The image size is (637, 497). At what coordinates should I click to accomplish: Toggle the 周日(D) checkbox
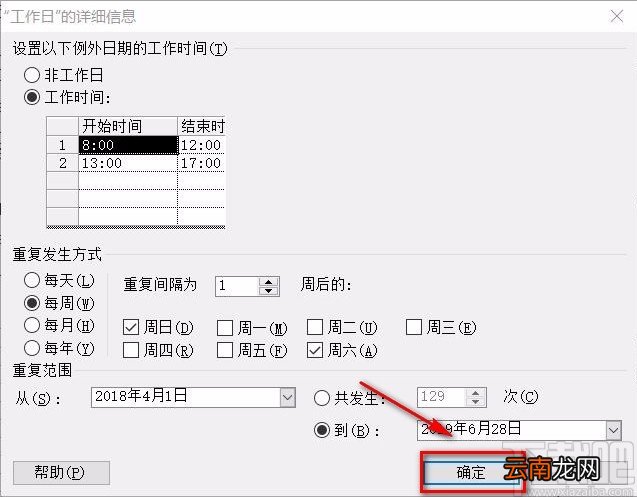(x=131, y=328)
